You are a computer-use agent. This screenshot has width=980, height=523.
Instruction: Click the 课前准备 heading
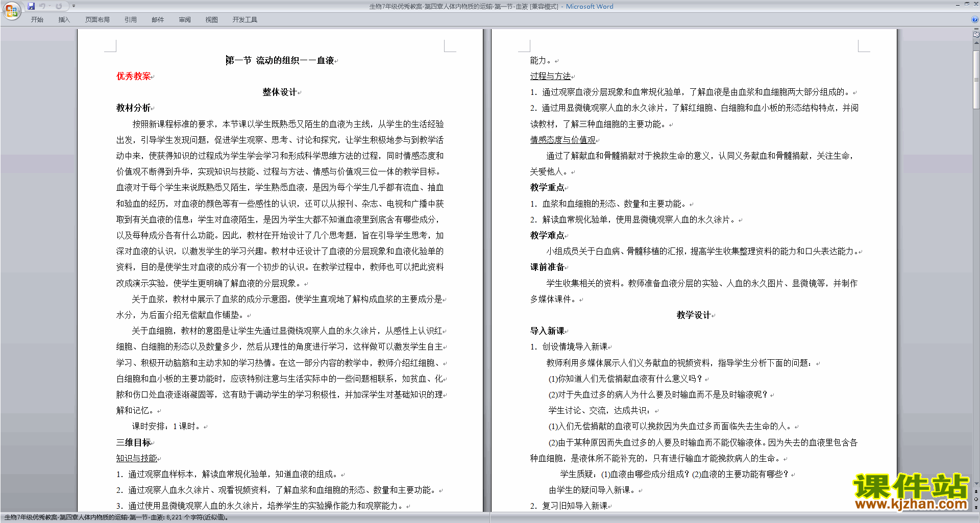click(547, 267)
